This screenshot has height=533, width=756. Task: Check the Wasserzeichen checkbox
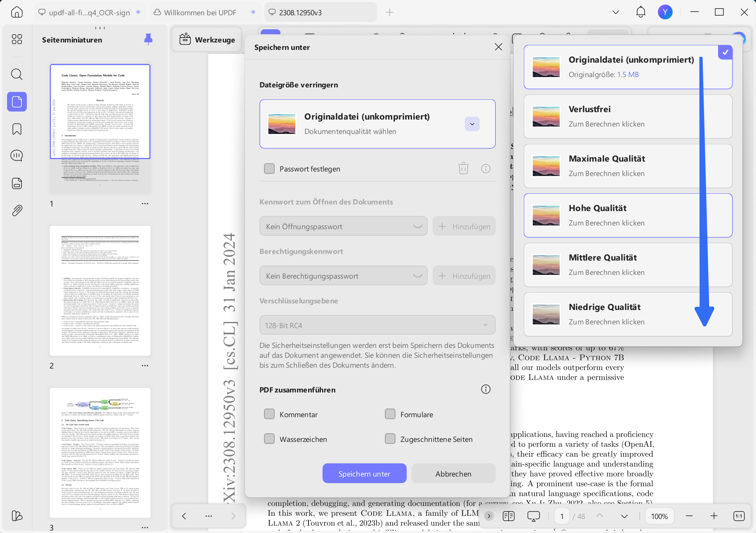[269, 439]
